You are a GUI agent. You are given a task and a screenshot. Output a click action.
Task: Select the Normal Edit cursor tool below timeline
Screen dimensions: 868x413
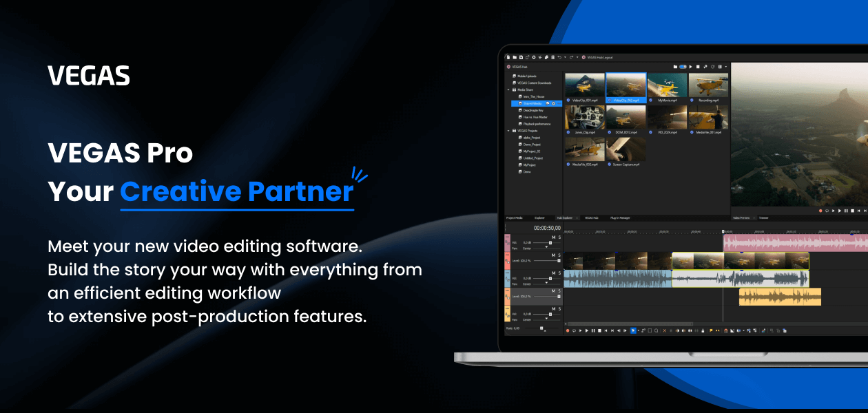coord(633,330)
